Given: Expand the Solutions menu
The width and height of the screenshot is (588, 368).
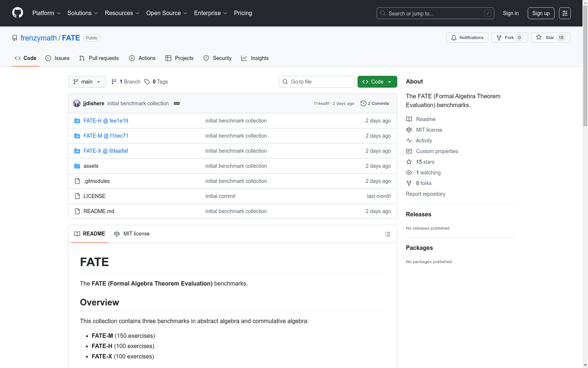Looking at the screenshot, I should click(83, 13).
